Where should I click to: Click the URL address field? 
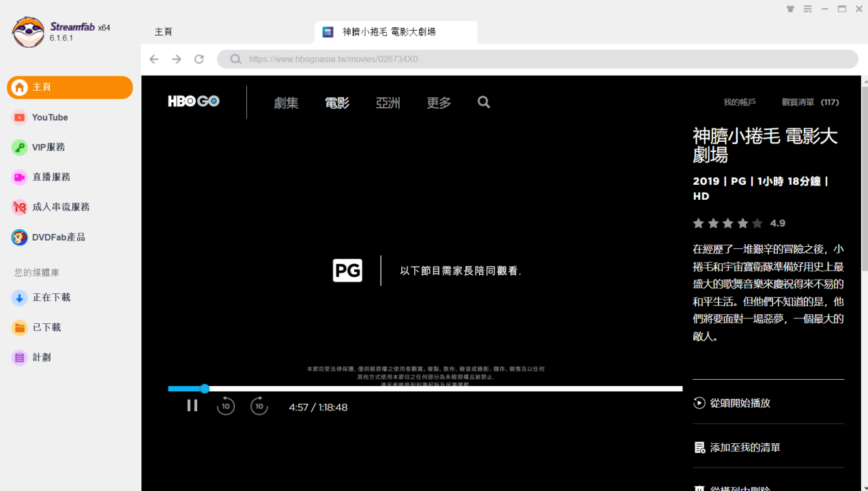537,59
